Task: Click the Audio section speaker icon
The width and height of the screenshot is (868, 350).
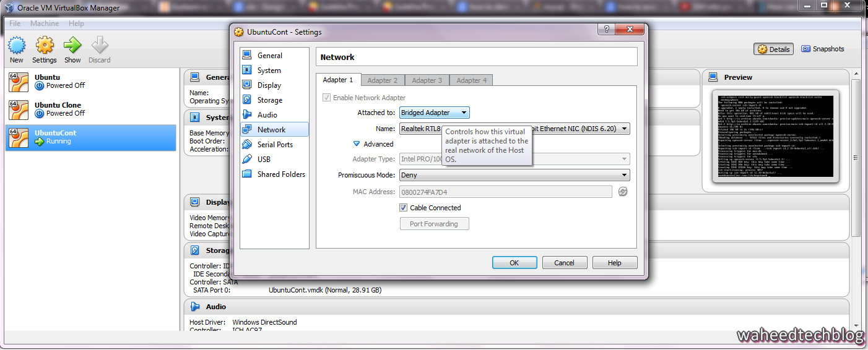Action: [195, 307]
